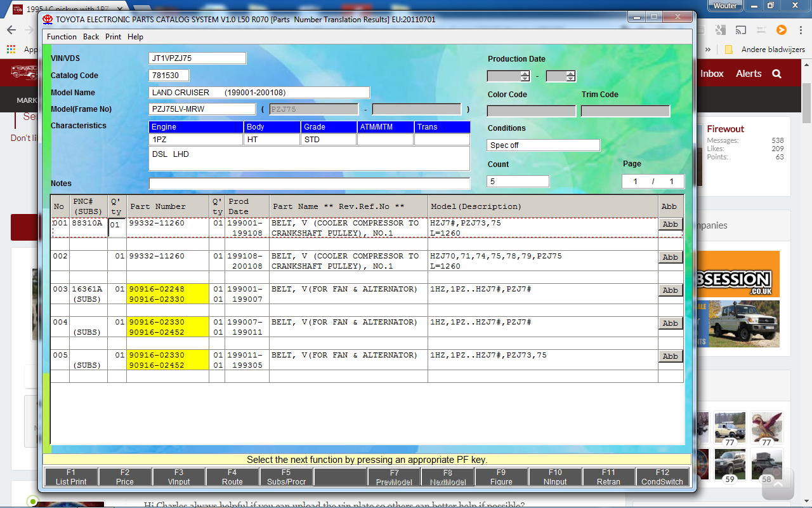Select part number 99332-11260 in row 002
This screenshot has height=508, width=812.
click(x=157, y=257)
